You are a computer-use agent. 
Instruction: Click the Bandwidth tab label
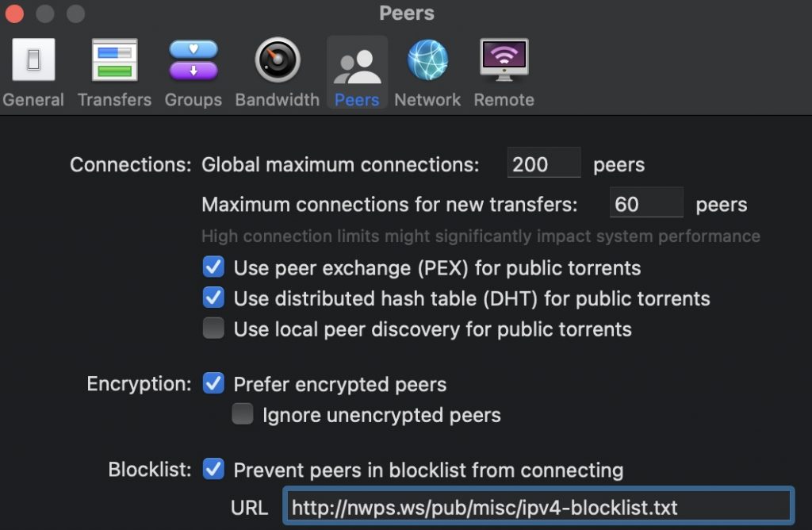coord(277,100)
